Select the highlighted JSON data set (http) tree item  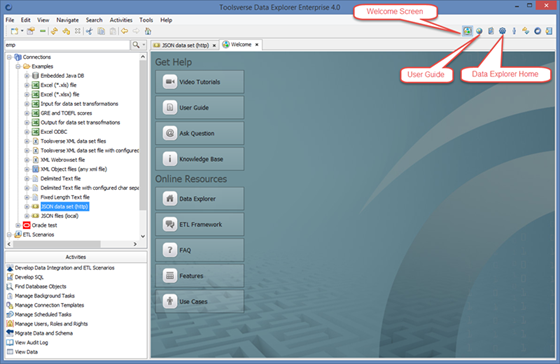pos(65,206)
